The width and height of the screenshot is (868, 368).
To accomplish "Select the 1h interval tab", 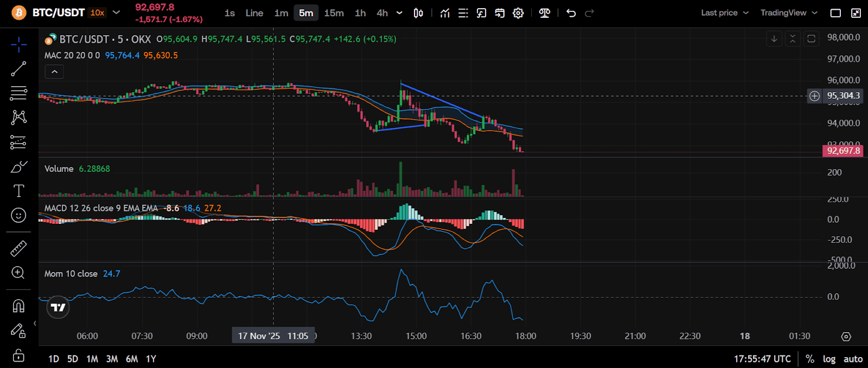I will (x=360, y=13).
